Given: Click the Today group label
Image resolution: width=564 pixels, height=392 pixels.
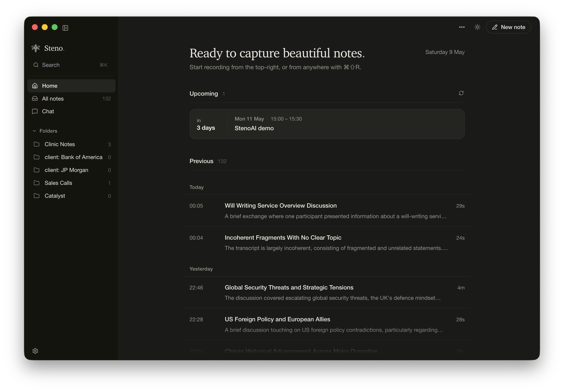Looking at the screenshot, I should (x=196, y=187).
